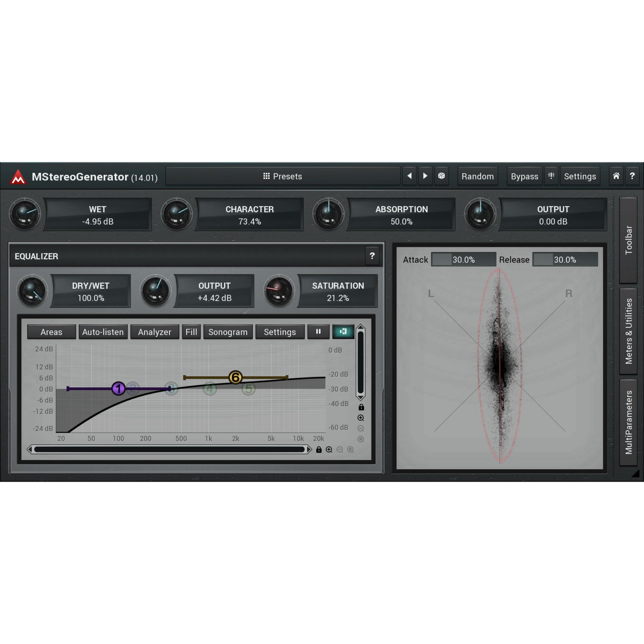
Task: Zoom out the horizontal frequency axis
Action: click(340, 450)
